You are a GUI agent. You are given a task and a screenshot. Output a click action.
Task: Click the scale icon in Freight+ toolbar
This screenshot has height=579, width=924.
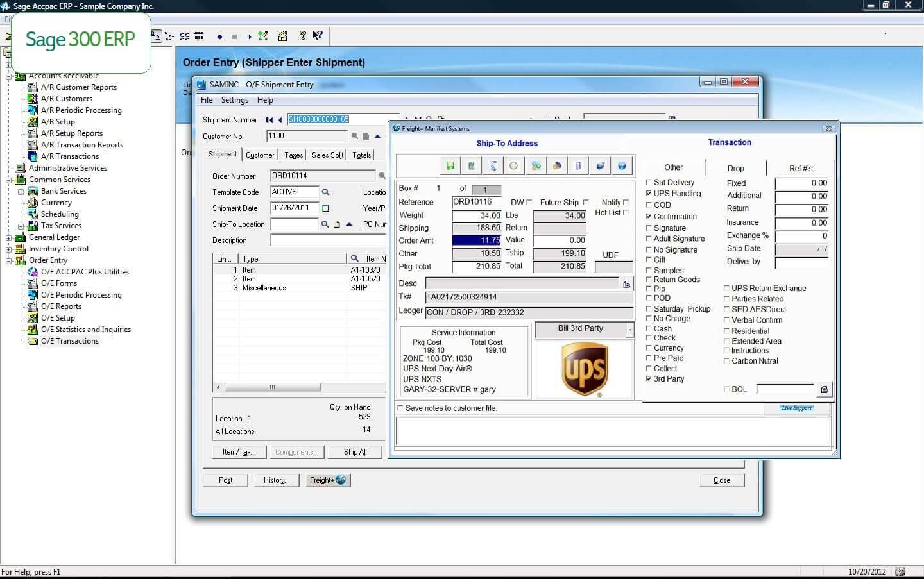(x=493, y=166)
